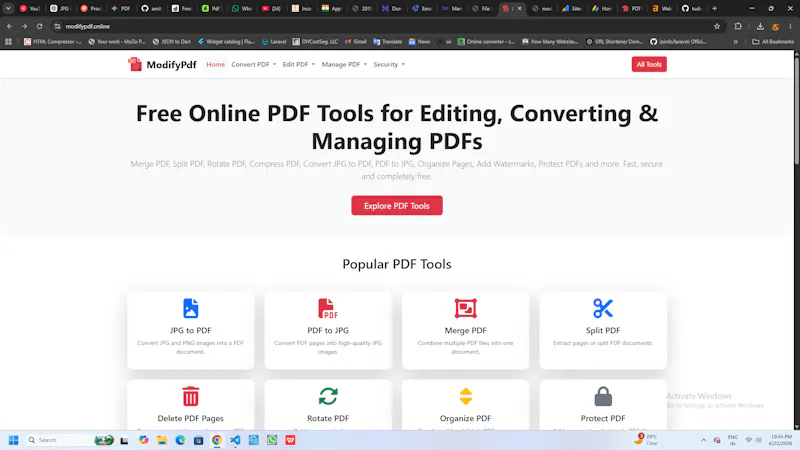
Task: Expand the Edit PDF dropdown
Action: tap(299, 64)
